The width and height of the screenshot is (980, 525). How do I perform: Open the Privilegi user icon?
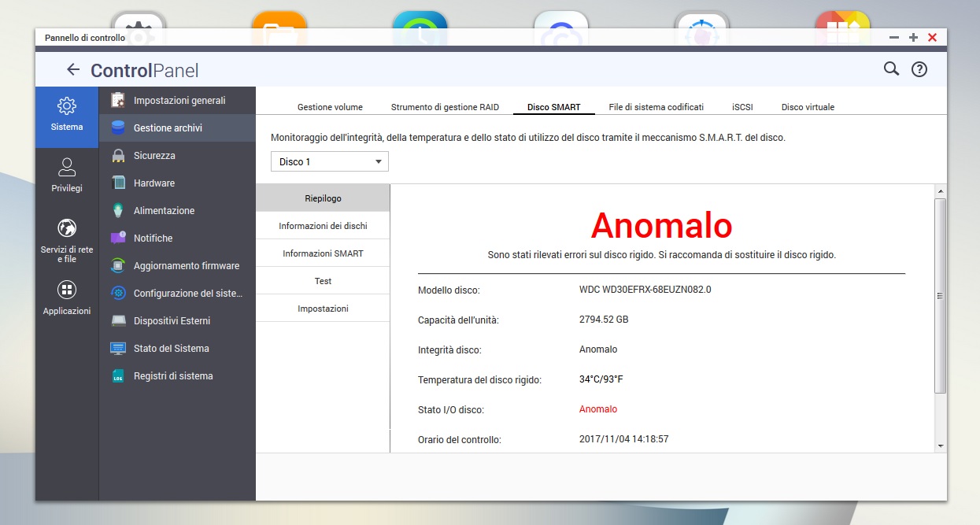(x=67, y=167)
